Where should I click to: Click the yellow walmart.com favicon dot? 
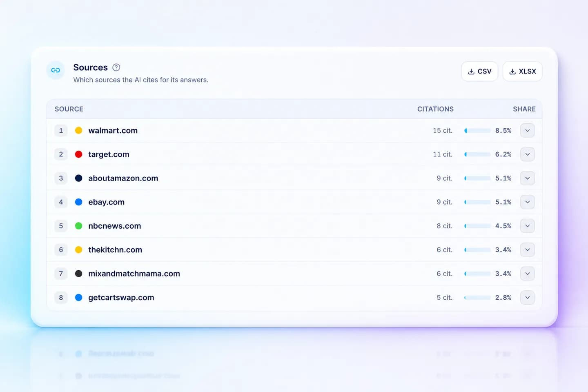click(x=79, y=131)
